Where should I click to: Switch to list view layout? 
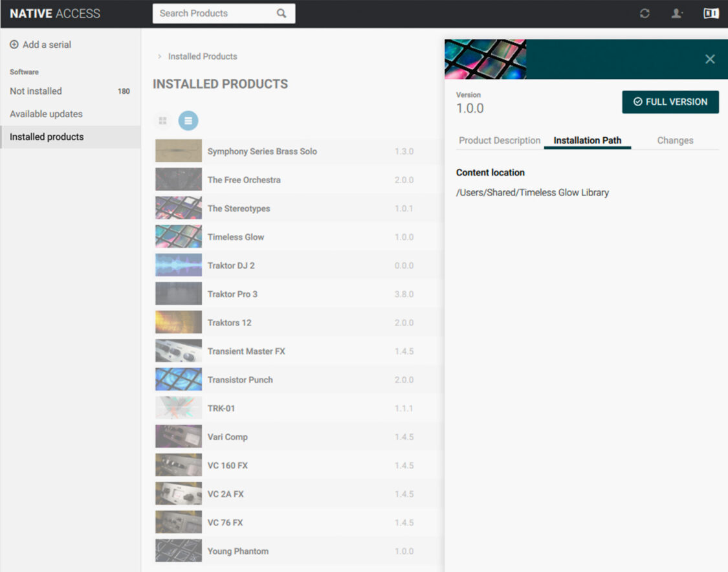pyautogui.click(x=188, y=121)
